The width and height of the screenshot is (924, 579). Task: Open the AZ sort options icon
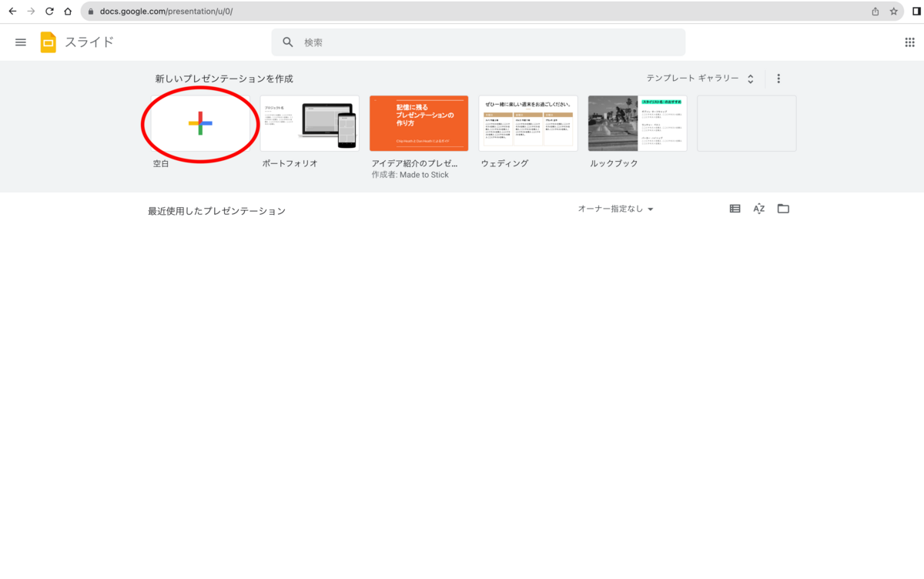click(758, 209)
